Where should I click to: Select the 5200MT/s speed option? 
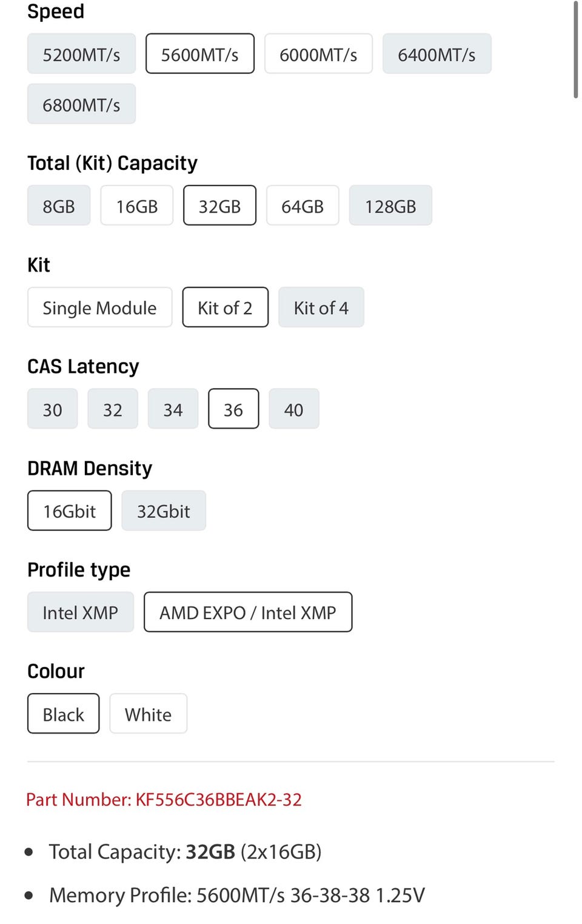point(81,54)
